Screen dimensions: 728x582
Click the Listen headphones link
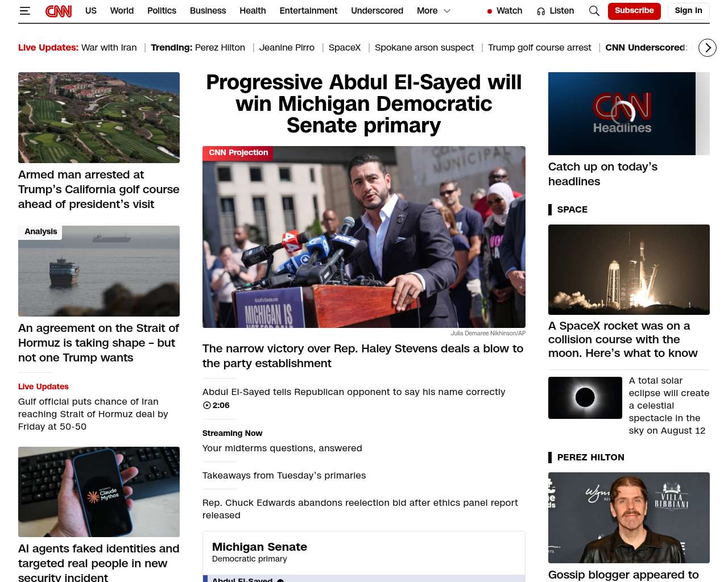click(x=556, y=11)
